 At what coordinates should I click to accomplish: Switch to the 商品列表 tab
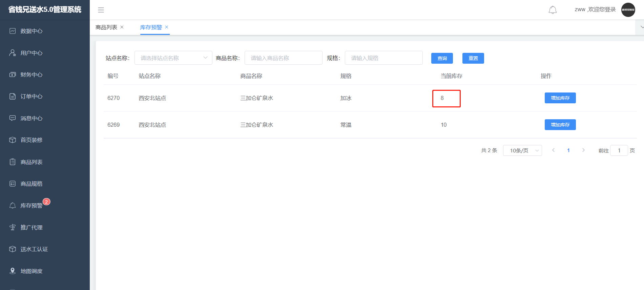pyautogui.click(x=106, y=27)
